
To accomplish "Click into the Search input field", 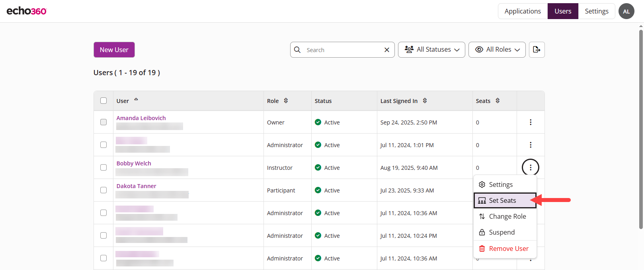I will (x=342, y=50).
